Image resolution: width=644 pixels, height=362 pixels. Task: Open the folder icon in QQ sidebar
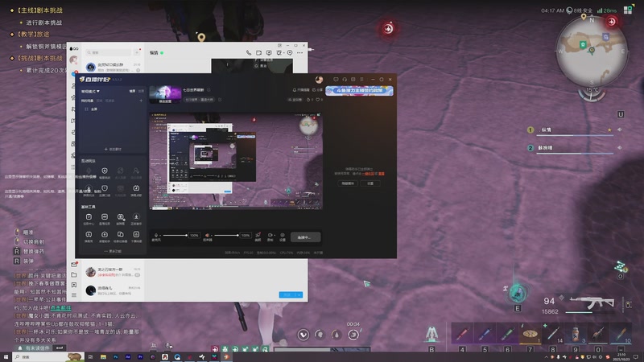tap(74, 275)
